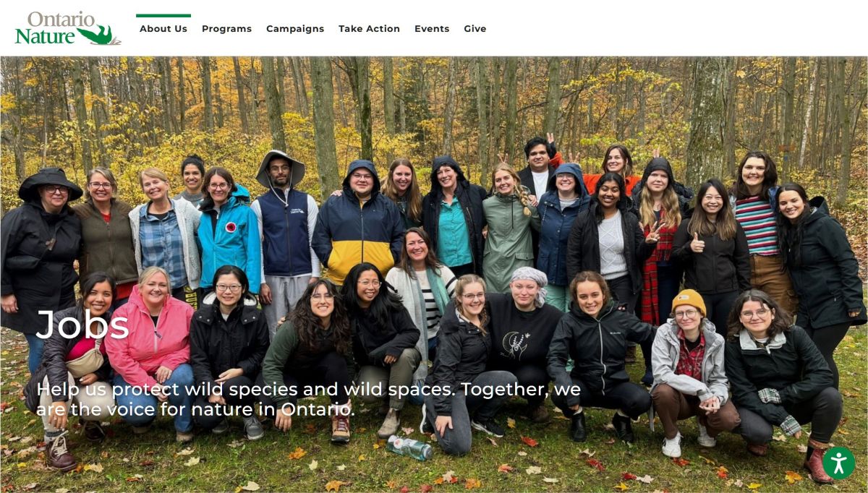868x493 pixels.
Task: Click the yellow beanie in the photo
Action: click(x=689, y=301)
